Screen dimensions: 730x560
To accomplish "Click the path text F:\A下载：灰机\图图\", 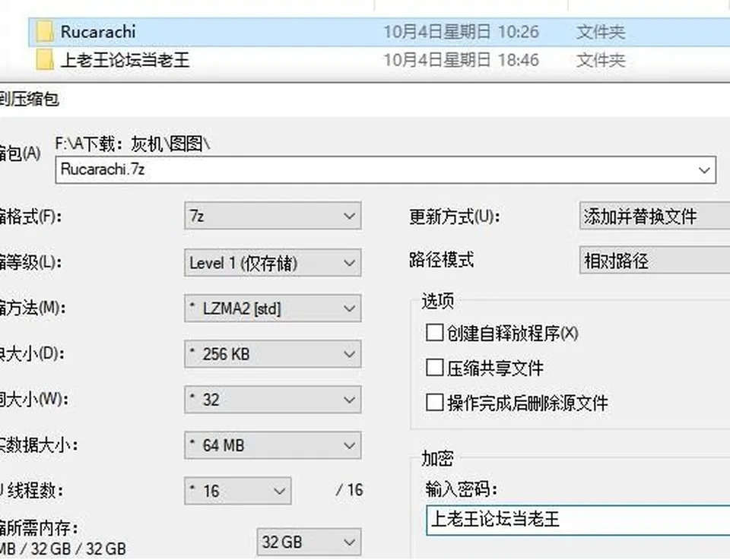I will [x=132, y=144].
